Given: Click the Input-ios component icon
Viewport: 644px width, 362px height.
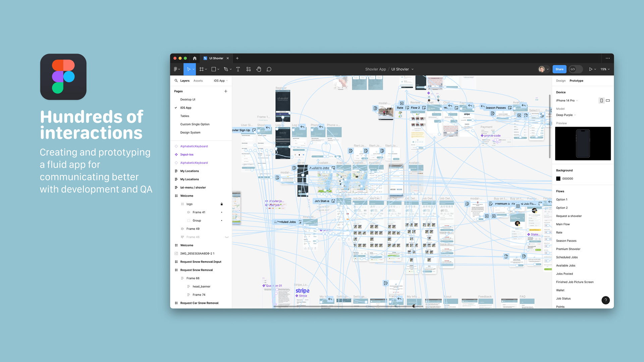Looking at the screenshot, I should point(176,155).
